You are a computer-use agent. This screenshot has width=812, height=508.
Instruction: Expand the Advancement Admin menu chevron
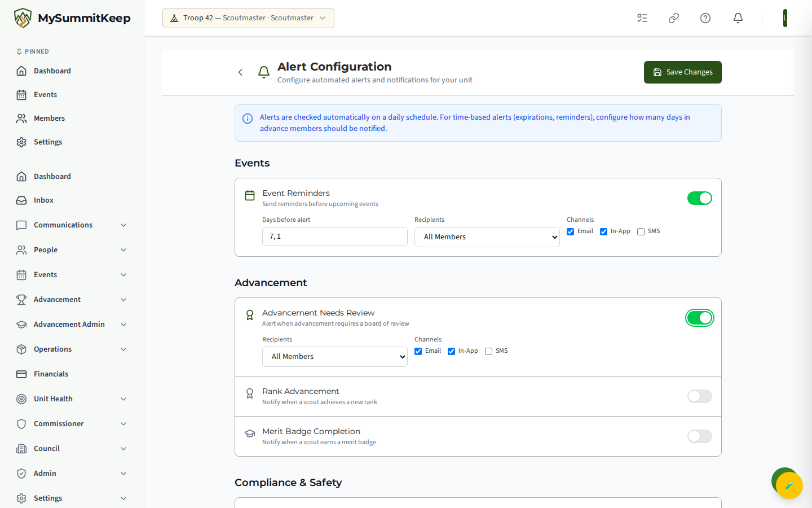(123, 325)
